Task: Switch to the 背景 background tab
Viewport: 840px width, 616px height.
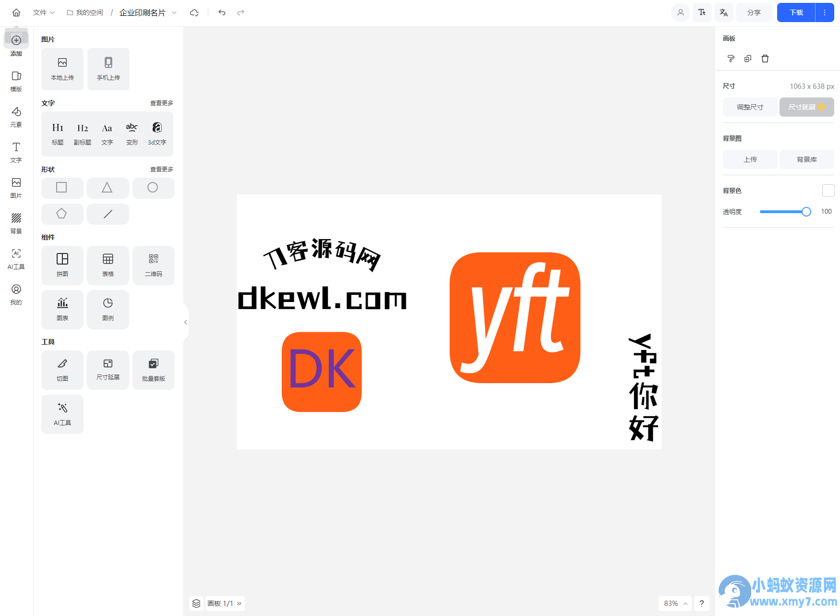Action: pyautogui.click(x=16, y=223)
